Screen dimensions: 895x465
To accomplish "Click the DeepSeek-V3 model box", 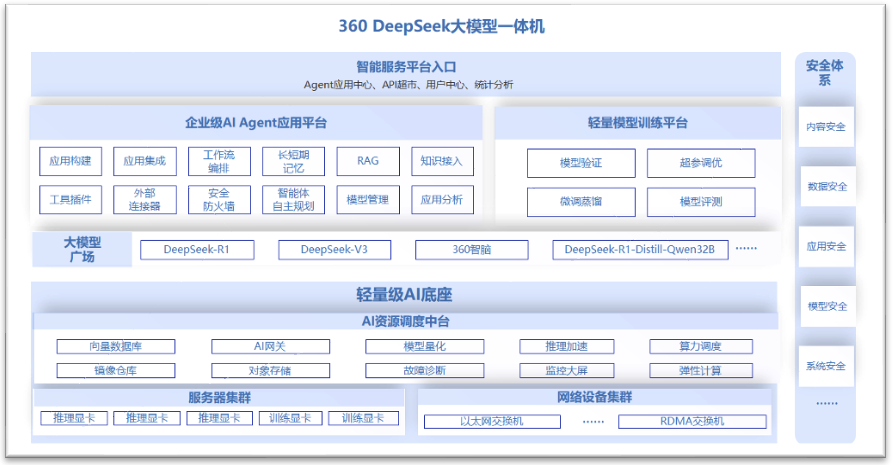I will [x=334, y=250].
